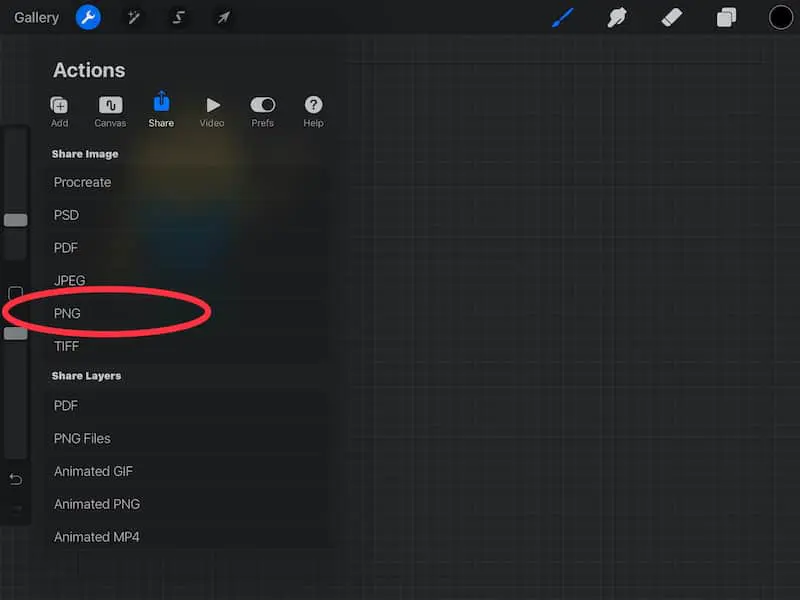Export layers as Animated GIF

[187, 471]
